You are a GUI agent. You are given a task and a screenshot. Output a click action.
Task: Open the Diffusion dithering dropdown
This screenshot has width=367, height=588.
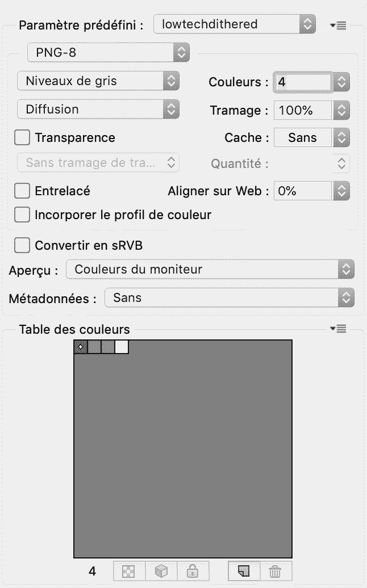point(98,109)
